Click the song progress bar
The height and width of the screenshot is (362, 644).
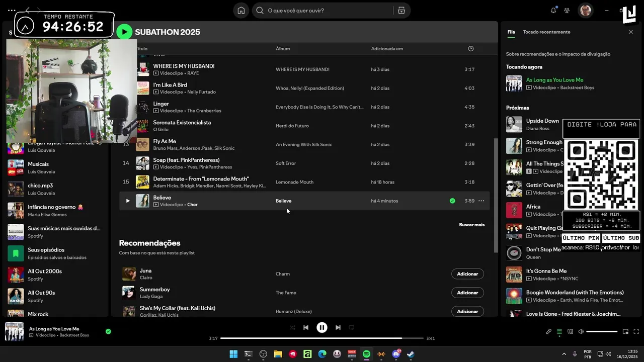[x=322, y=338]
